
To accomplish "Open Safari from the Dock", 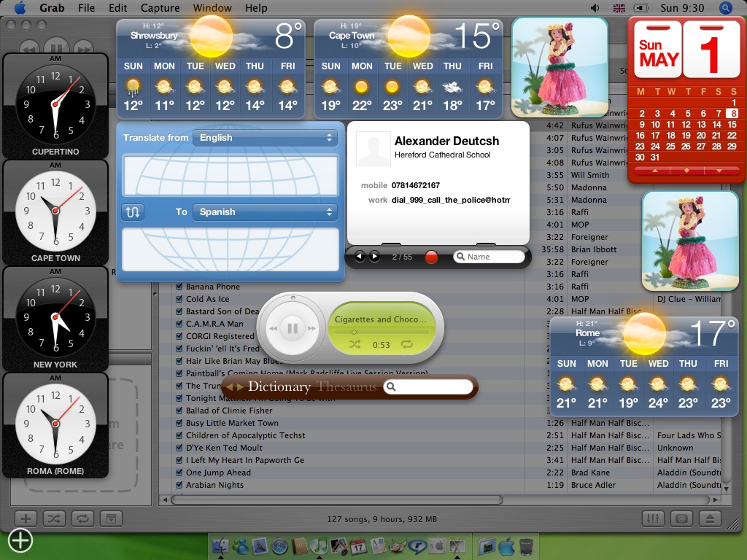I will click(279, 546).
